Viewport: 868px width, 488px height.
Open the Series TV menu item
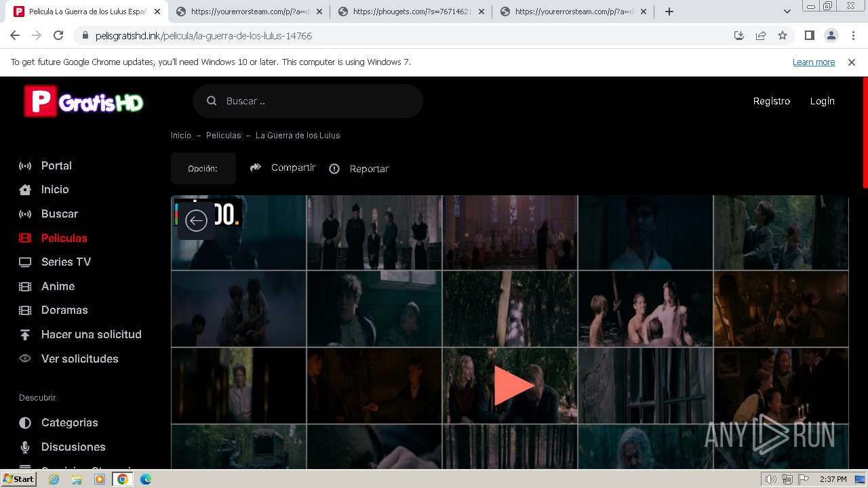pos(66,262)
